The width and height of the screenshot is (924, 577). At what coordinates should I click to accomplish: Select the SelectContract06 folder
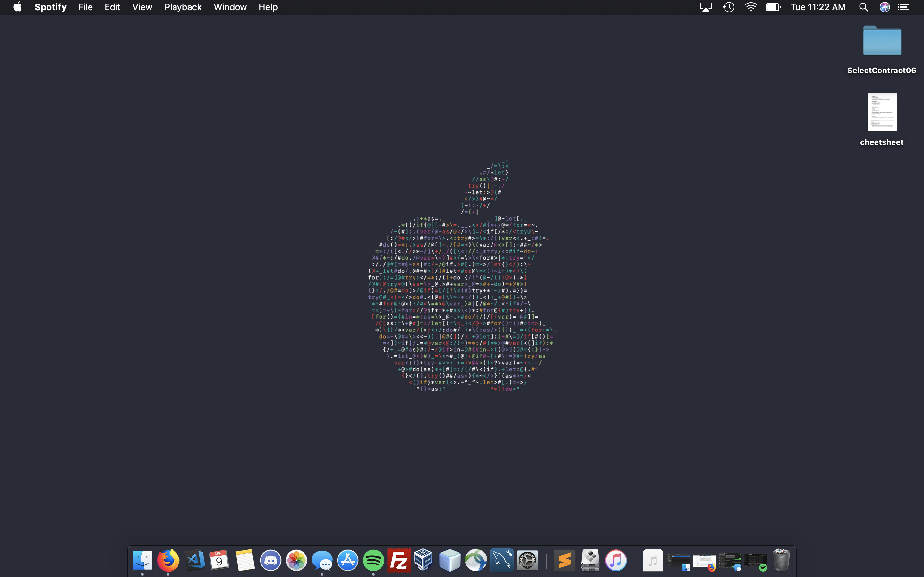coord(882,41)
